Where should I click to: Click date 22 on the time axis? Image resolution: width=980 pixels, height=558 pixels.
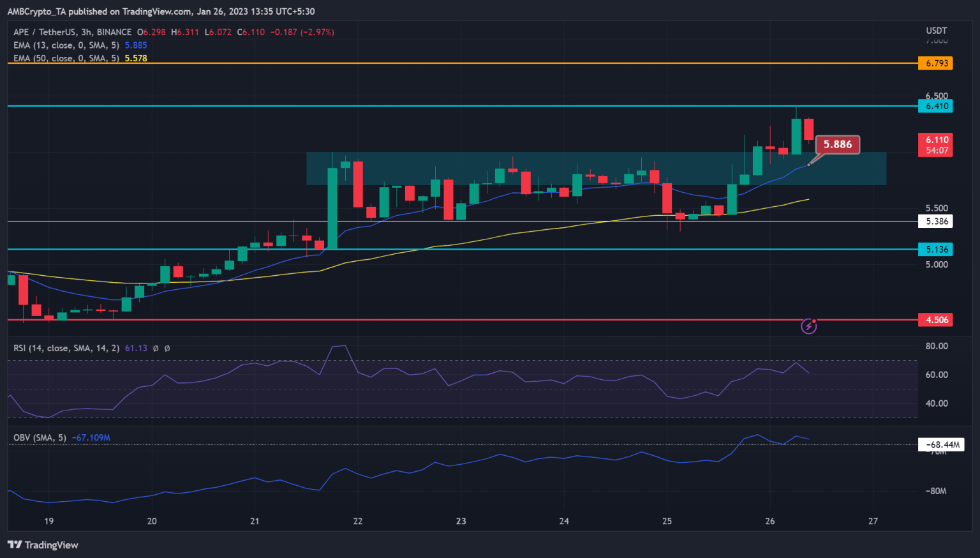click(358, 521)
